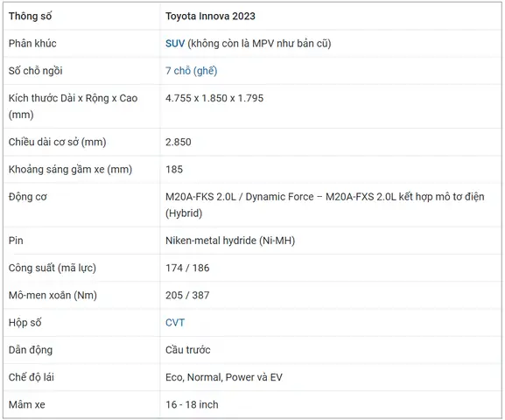Screen dimensions: 505x420
Task: Select the 'Khoảng sáng gầm xe (mm)' label
Action: point(70,170)
